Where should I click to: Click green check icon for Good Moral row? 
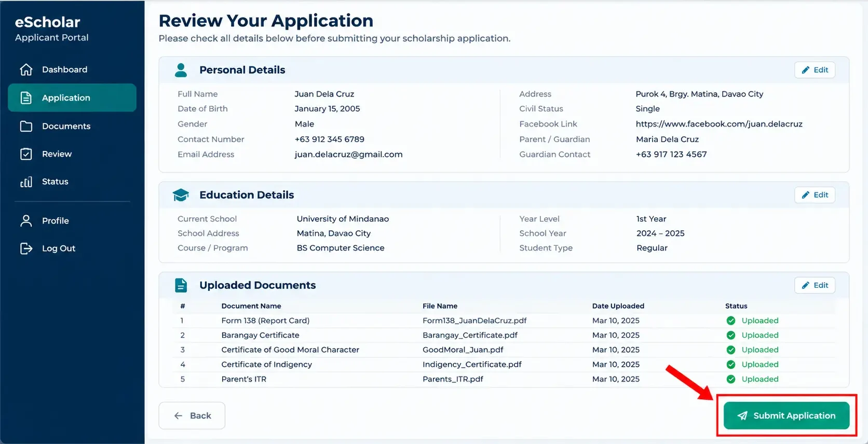731,350
